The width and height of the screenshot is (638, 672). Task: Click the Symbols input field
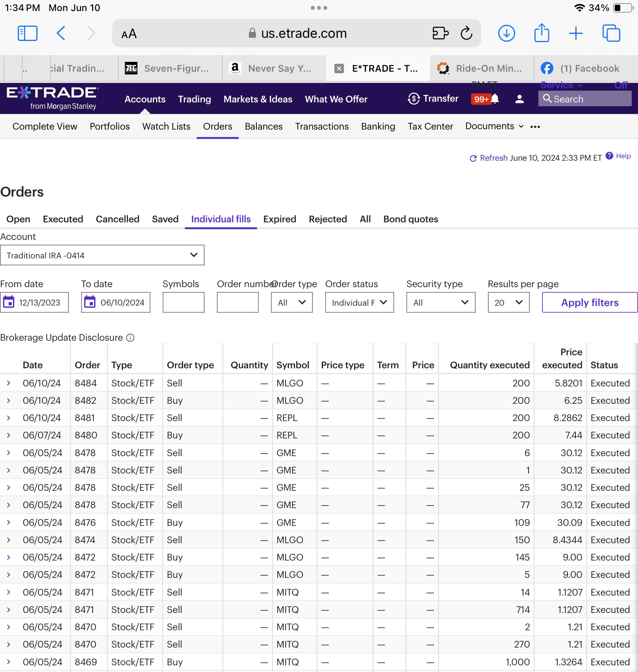183,303
